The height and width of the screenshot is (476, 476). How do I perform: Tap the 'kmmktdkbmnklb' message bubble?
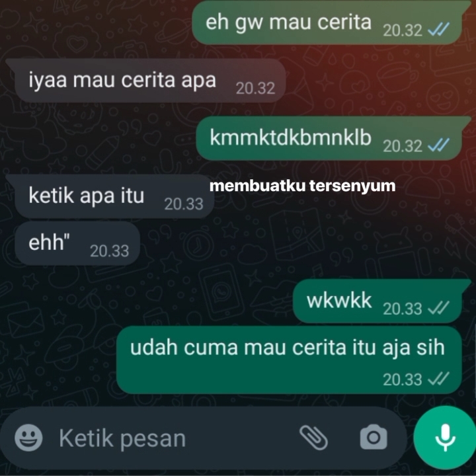tap(331, 138)
